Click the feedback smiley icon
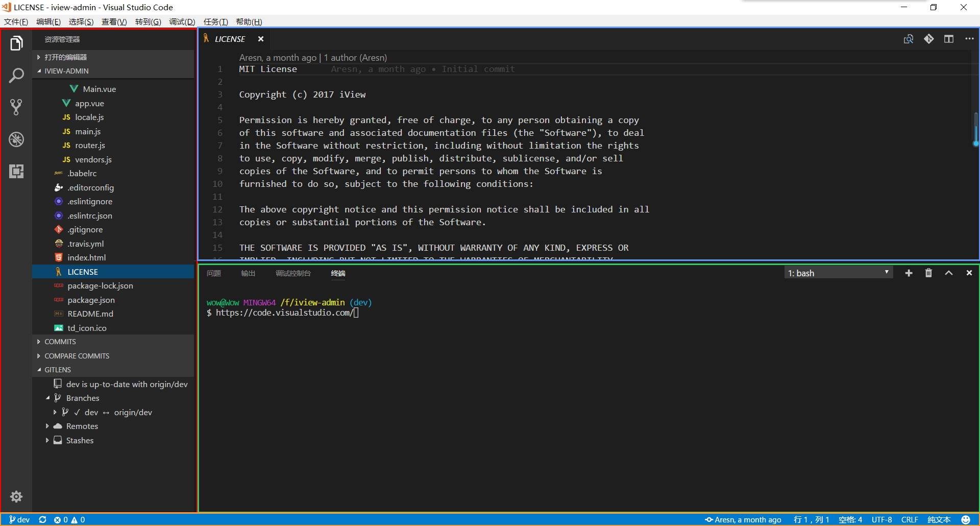Screen dimensions: 980x526 [966, 519]
